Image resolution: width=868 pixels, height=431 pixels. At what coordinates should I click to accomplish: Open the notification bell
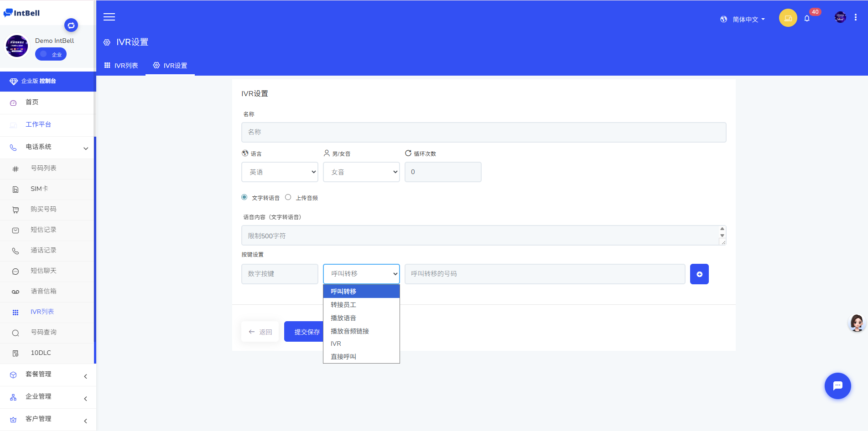coord(807,18)
